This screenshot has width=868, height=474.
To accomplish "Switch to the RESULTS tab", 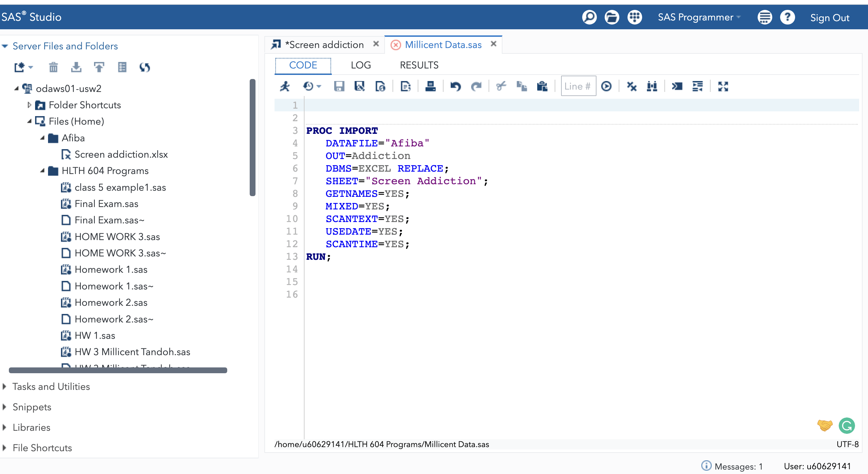I will [419, 65].
